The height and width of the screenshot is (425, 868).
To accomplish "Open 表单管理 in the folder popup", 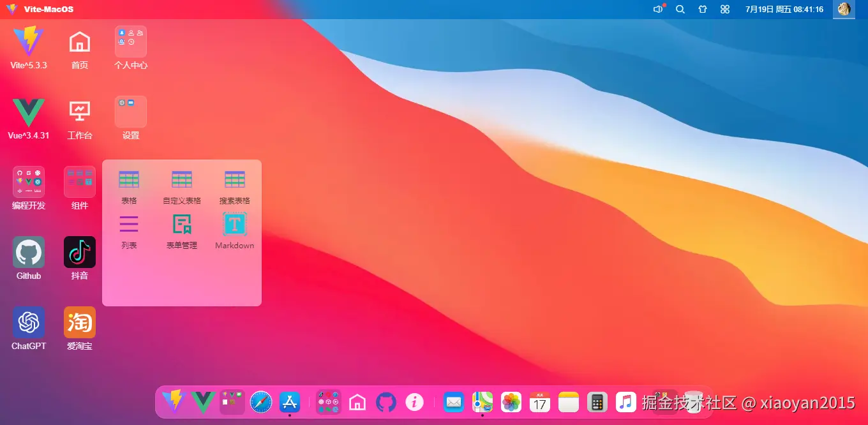I will click(x=182, y=225).
